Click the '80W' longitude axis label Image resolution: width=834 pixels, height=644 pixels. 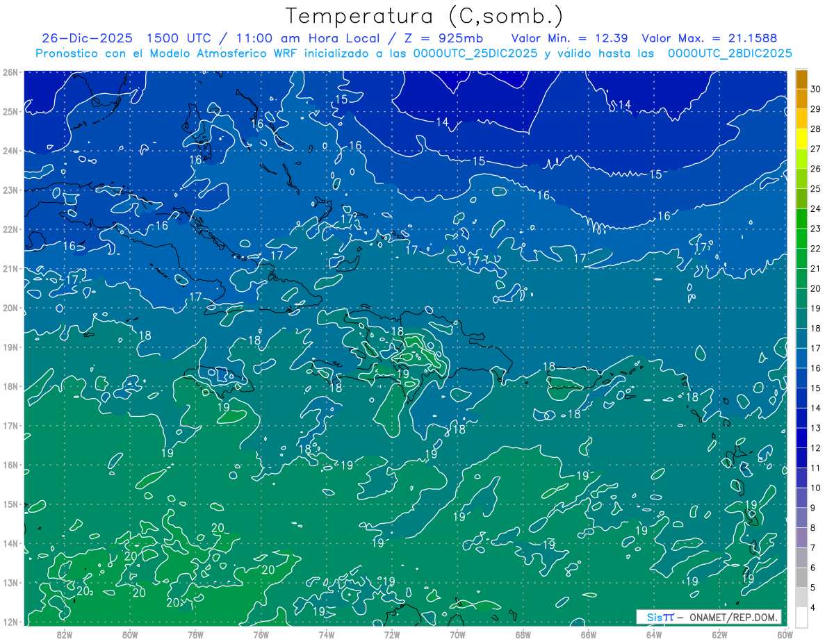pyautogui.click(x=130, y=634)
